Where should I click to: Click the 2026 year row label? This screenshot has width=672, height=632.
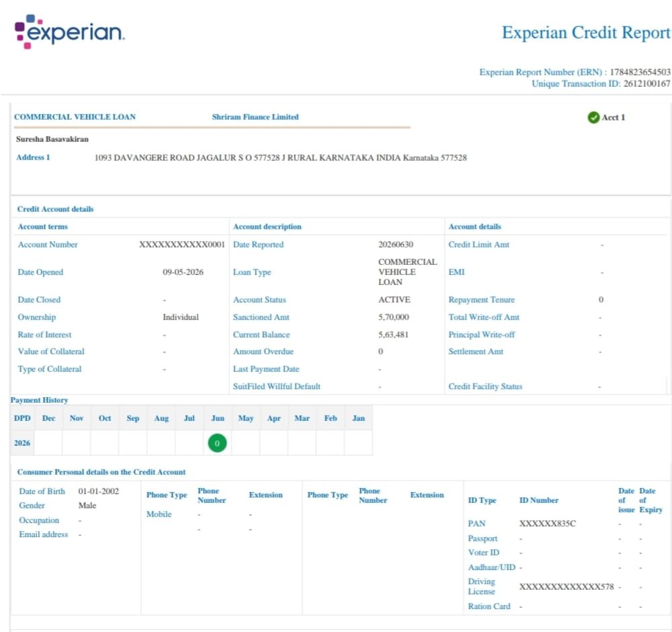point(22,443)
